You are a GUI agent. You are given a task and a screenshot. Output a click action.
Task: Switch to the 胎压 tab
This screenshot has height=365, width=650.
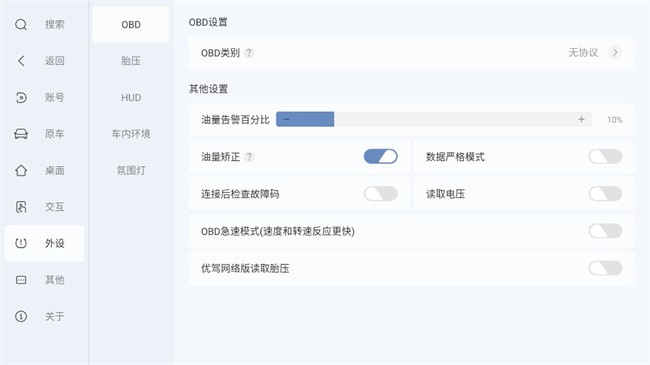pos(131,61)
